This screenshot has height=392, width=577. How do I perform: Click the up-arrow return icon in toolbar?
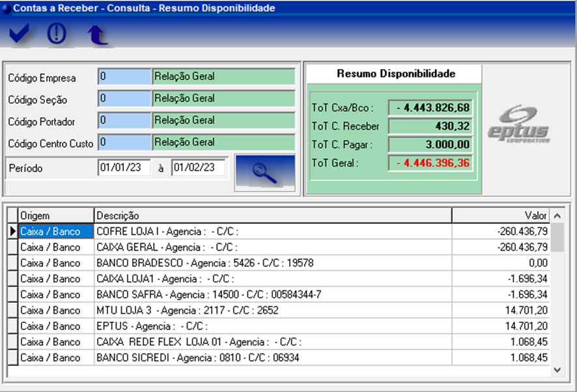pyautogui.click(x=98, y=35)
